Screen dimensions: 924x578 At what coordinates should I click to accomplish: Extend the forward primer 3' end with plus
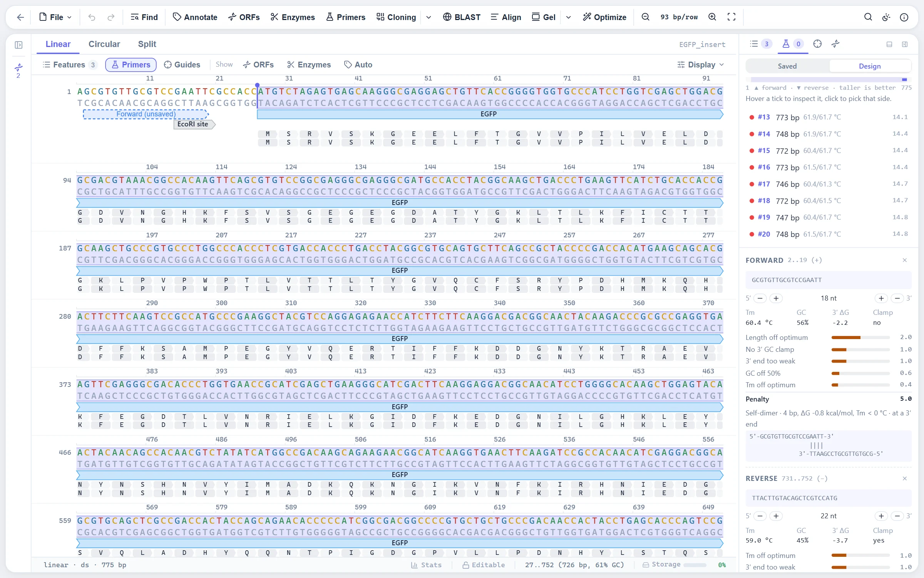pyautogui.click(x=881, y=298)
